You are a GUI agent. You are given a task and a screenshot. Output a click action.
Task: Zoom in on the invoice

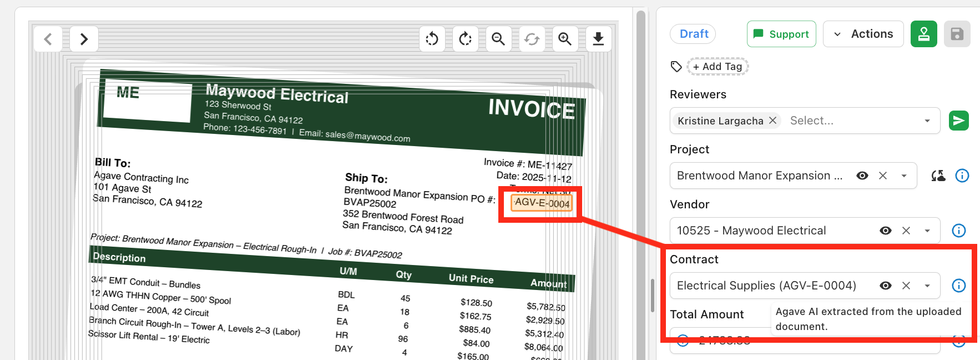point(565,39)
